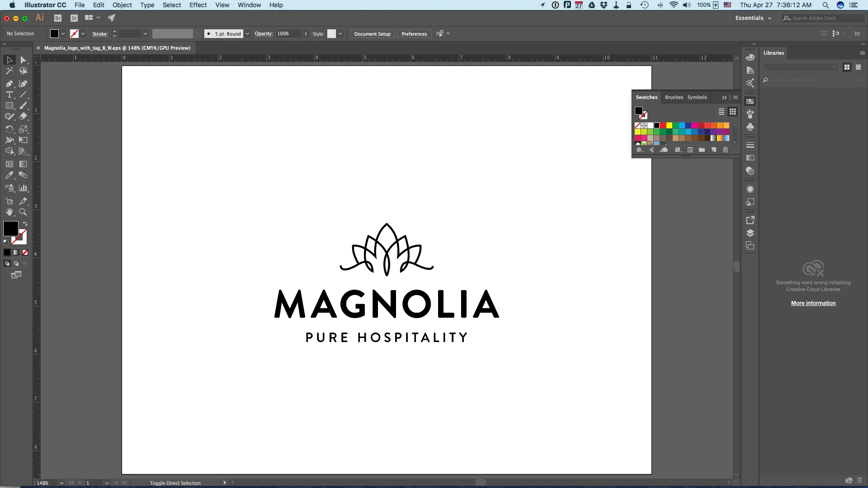
Task: Pick the red swatch in the Swatches panel
Action: click(663, 126)
